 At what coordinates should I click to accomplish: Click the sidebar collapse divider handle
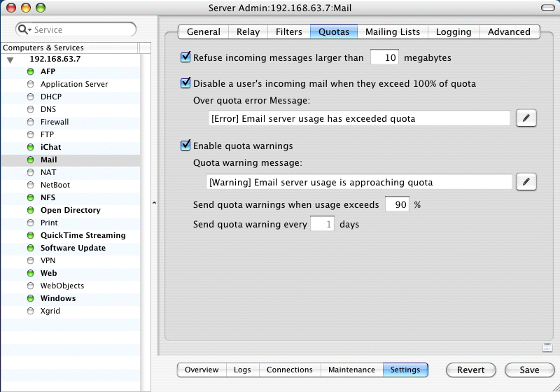(x=154, y=203)
